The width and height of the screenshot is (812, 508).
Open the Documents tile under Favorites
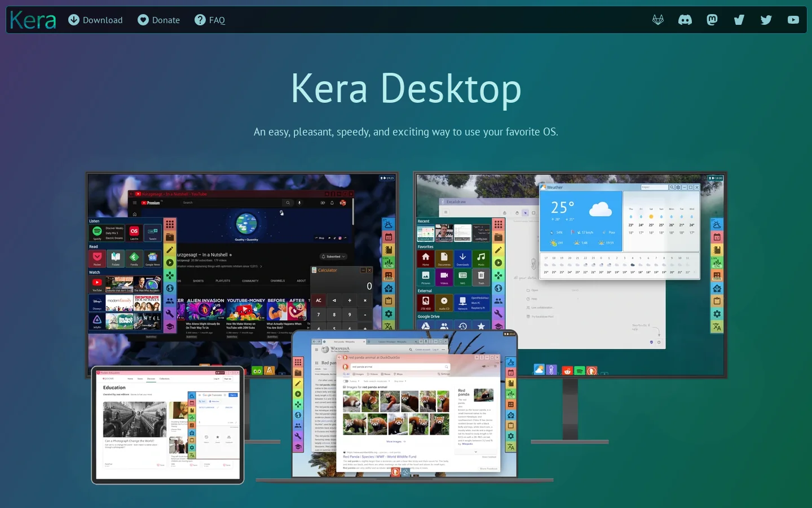coord(444,259)
